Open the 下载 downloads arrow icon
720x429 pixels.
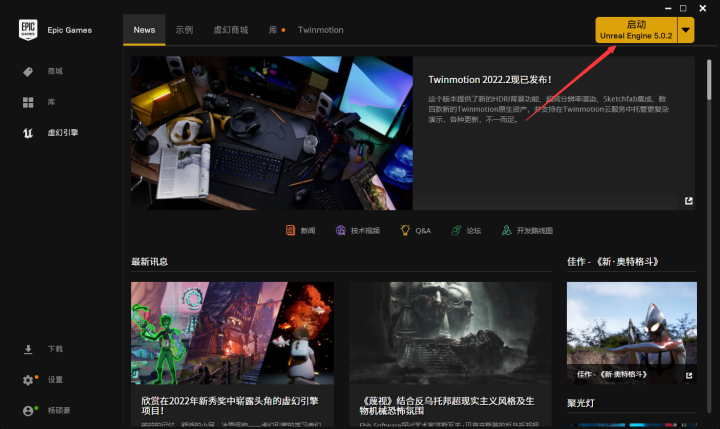tap(28, 350)
